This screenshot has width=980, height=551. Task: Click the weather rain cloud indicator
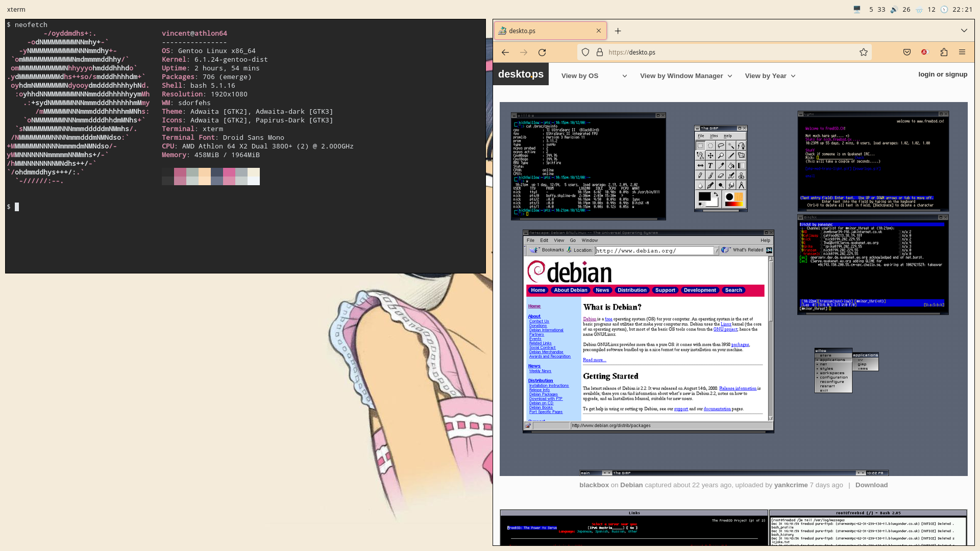(919, 9)
